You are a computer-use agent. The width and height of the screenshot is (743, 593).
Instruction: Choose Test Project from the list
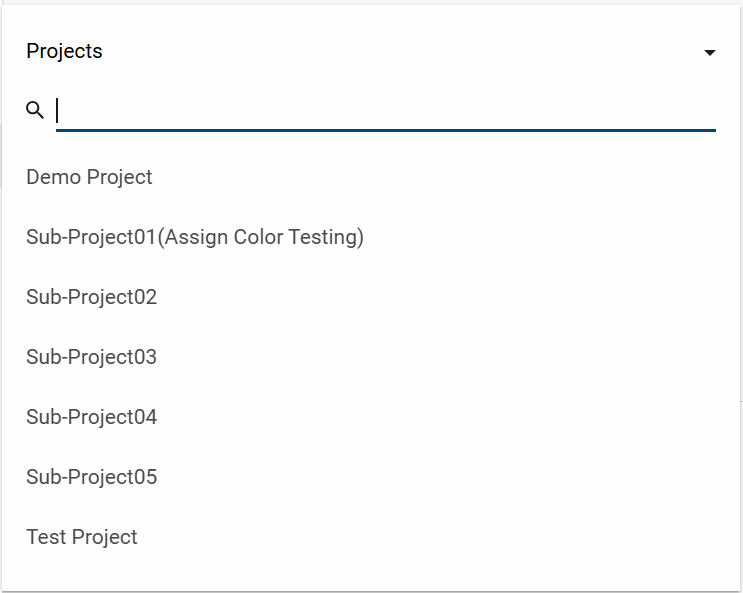point(82,537)
